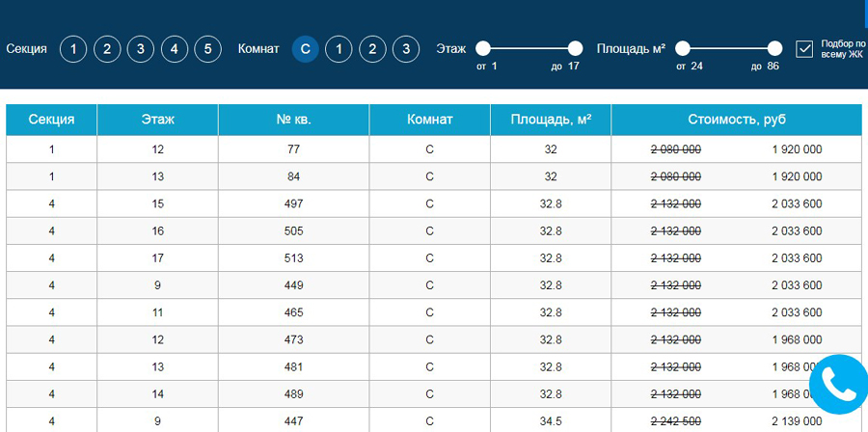
Task: Click price 1 968 000 for apartment 473
Action: [x=798, y=339]
